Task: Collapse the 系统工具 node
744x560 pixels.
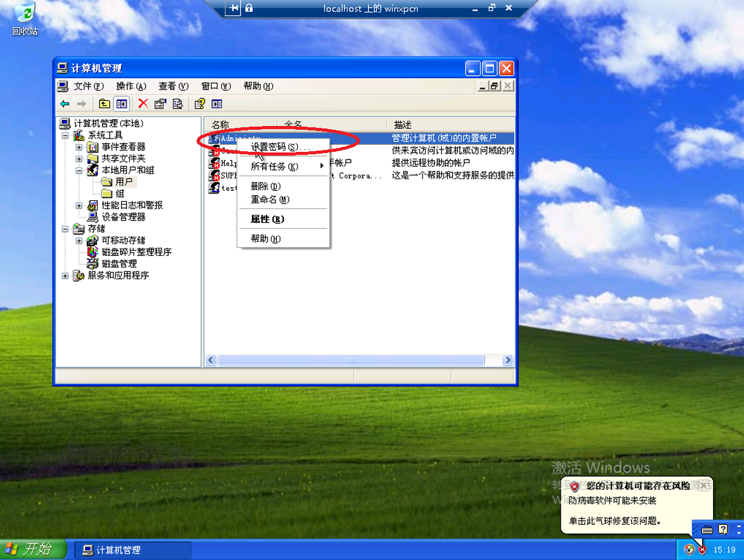Action: click(65, 135)
